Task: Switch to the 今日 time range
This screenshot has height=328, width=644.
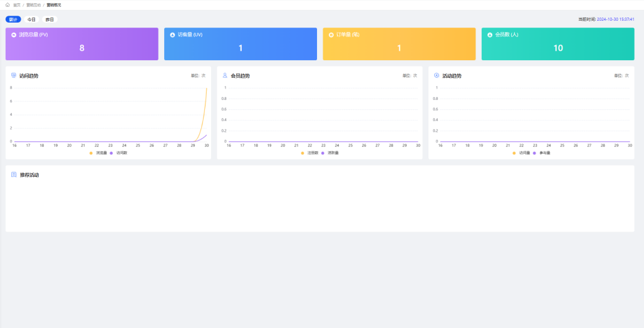Action: tap(31, 19)
